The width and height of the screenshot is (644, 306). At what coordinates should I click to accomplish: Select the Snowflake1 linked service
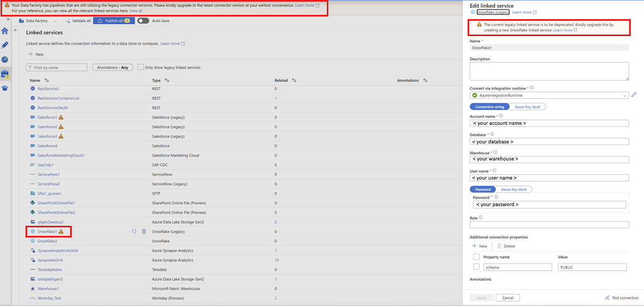pyautogui.click(x=47, y=232)
